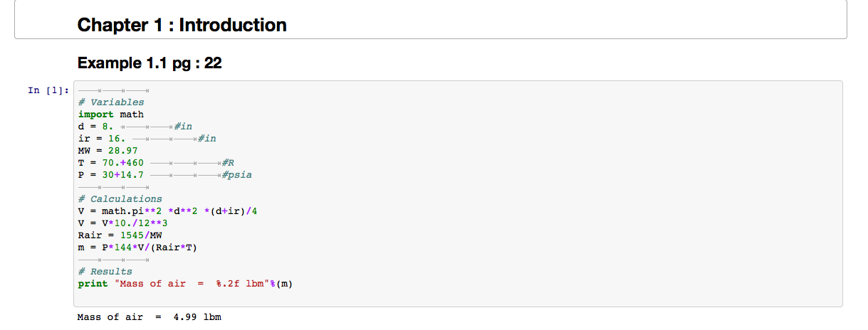Click the T = 70.+460 expression

pyautogui.click(x=111, y=163)
